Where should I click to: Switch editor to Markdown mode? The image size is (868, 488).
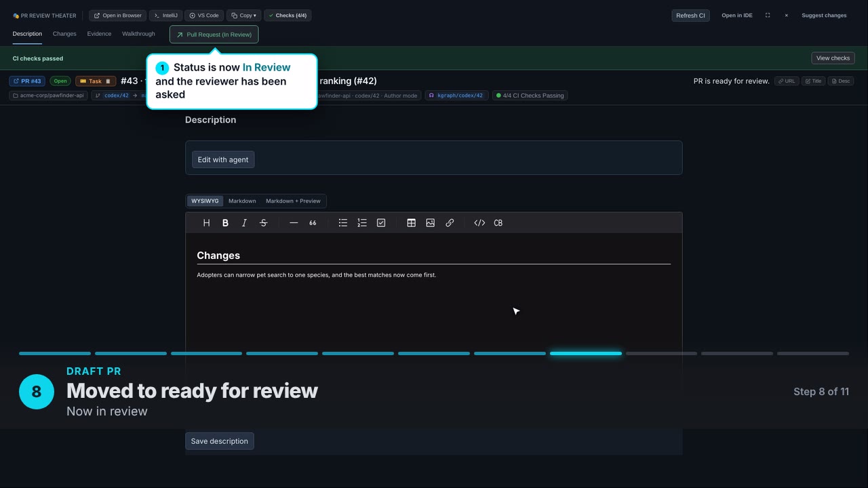tap(242, 201)
